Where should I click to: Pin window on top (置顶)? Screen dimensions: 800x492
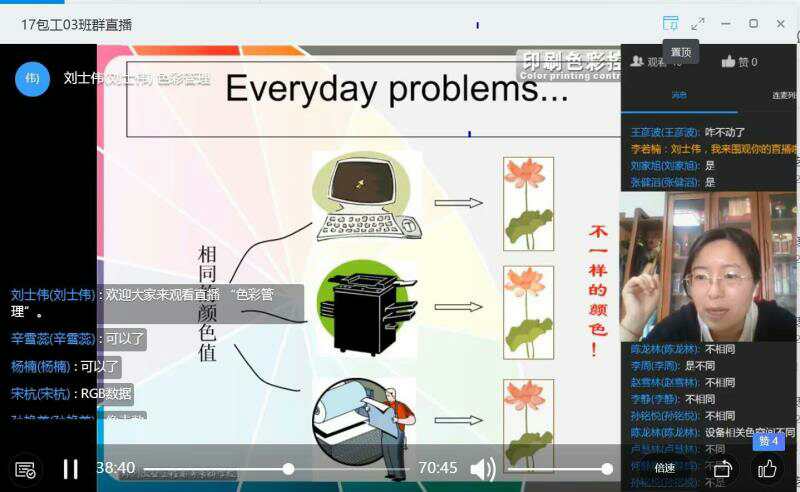pos(670,23)
